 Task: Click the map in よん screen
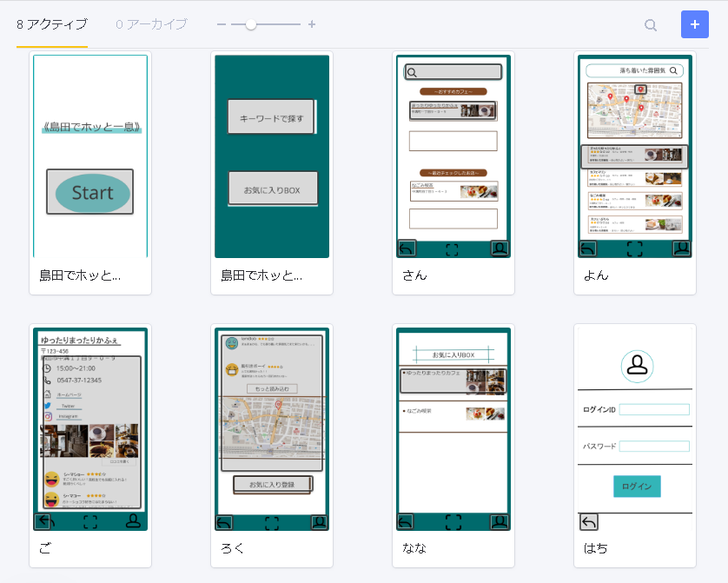click(x=635, y=110)
